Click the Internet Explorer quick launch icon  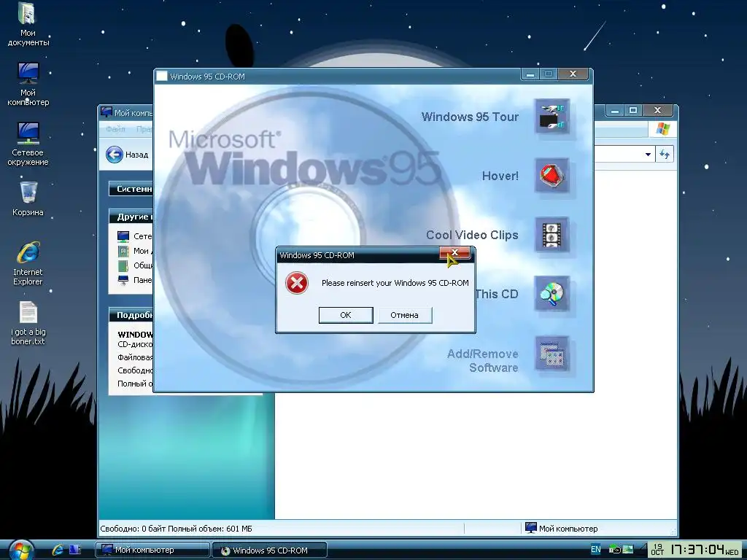tap(58, 550)
